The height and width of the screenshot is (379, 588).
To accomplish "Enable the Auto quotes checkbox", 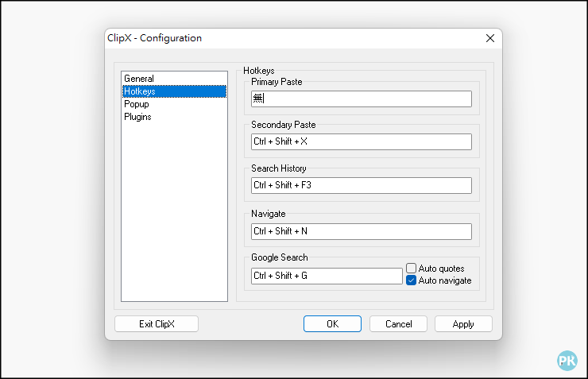I will tap(411, 268).
